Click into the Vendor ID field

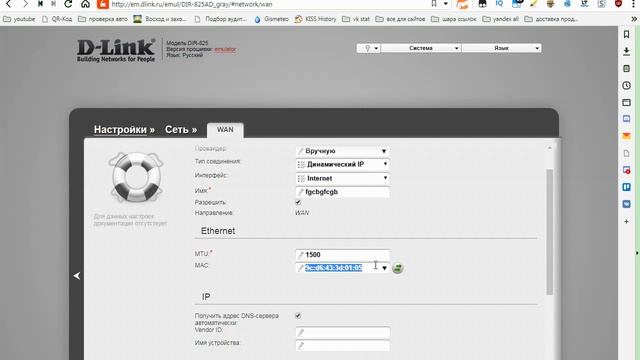coord(342,332)
